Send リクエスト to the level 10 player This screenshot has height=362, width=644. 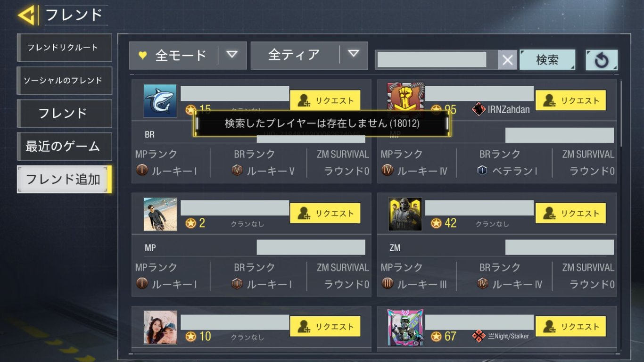325,326
